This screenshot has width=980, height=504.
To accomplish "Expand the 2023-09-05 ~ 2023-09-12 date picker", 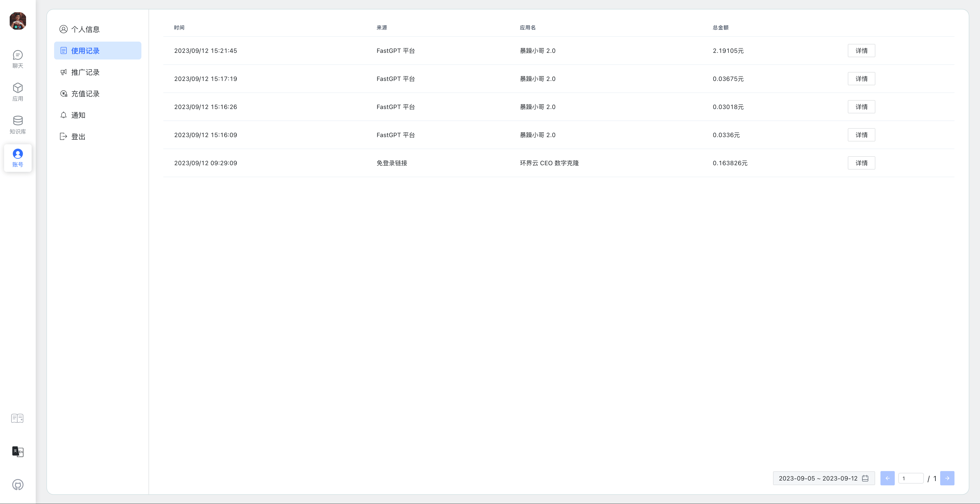I will pyautogui.click(x=818, y=478).
